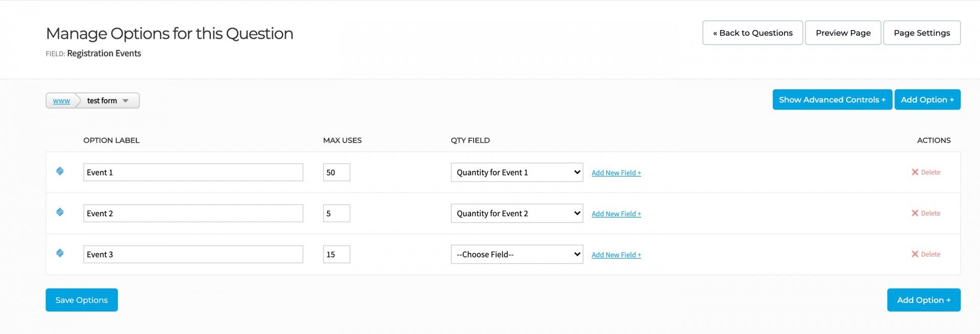This screenshot has width=980, height=334.
Task: Show Advanced Controls
Action: tap(832, 99)
